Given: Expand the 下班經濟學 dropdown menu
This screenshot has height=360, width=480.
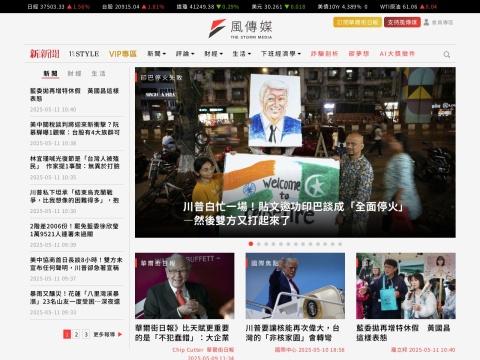Looking at the screenshot, I should click(281, 54).
